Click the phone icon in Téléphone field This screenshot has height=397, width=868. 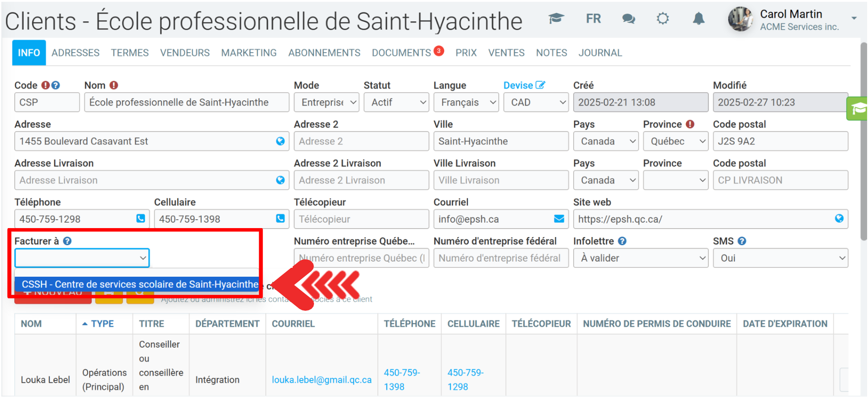141,219
